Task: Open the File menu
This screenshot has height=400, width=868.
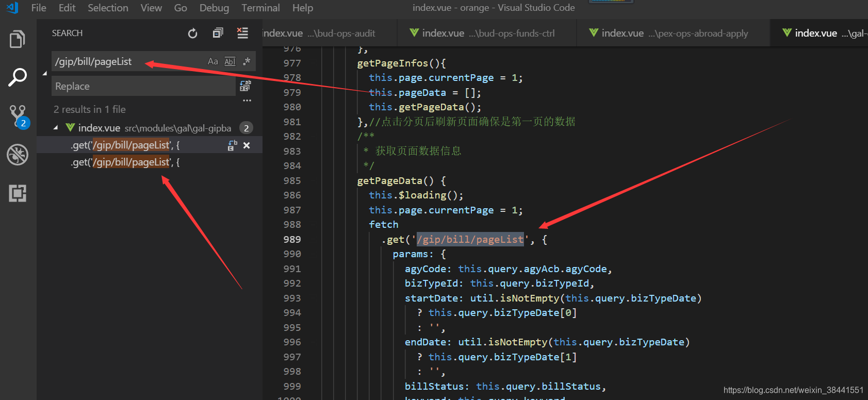Action: click(x=39, y=8)
